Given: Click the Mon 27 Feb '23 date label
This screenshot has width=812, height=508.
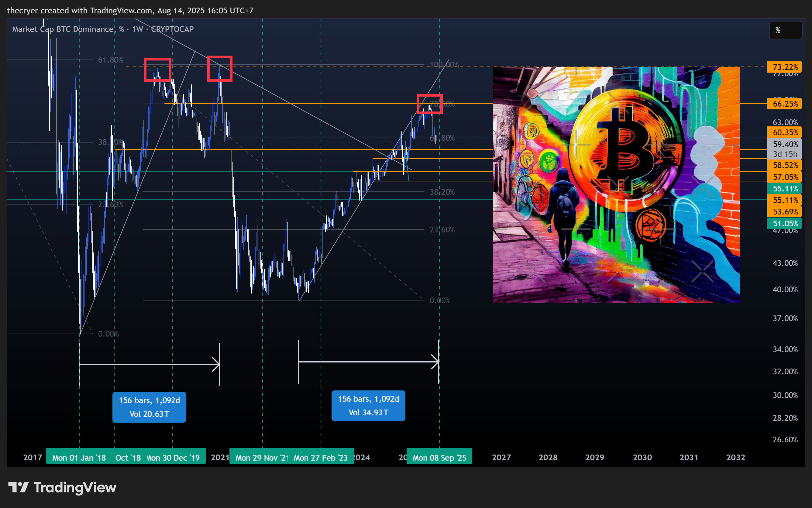Looking at the screenshot, I should (321, 458).
